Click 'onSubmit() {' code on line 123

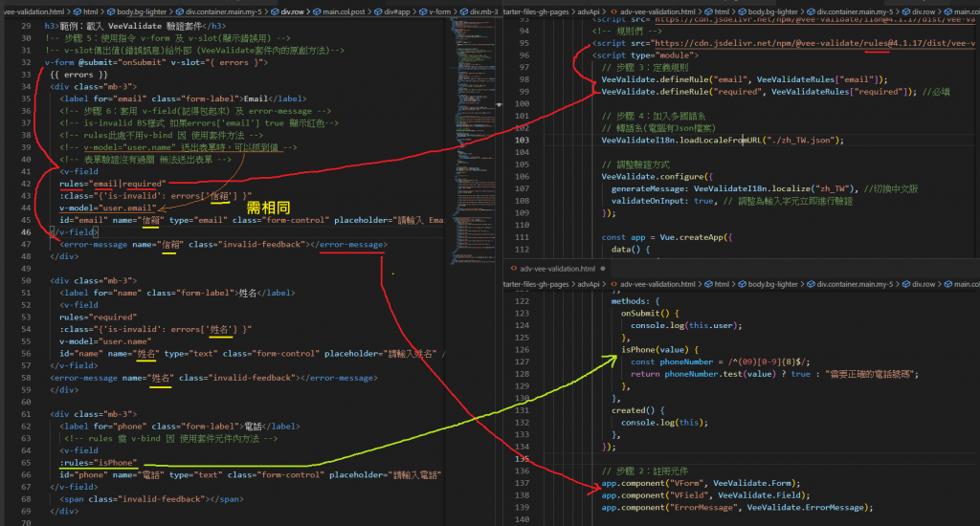(x=650, y=313)
